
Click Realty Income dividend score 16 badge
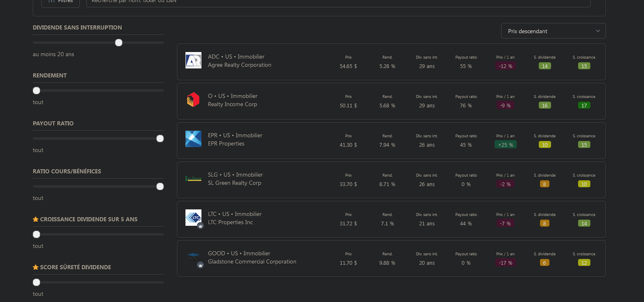click(545, 105)
